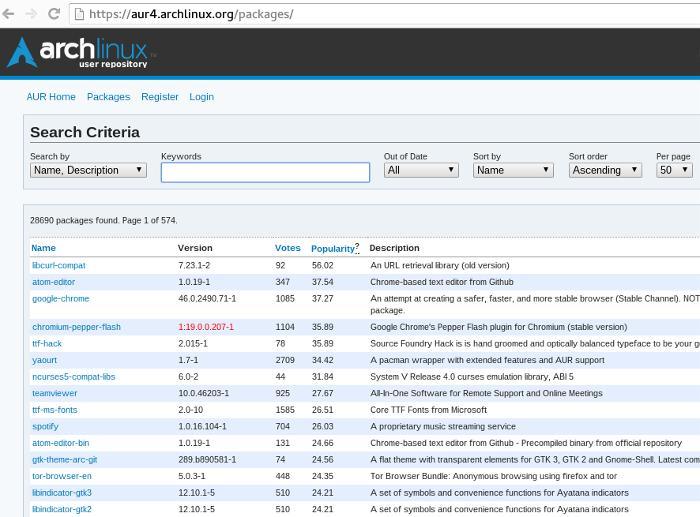
Task: Click 'A proprietary music streaming service' description
Action: point(443,426)
